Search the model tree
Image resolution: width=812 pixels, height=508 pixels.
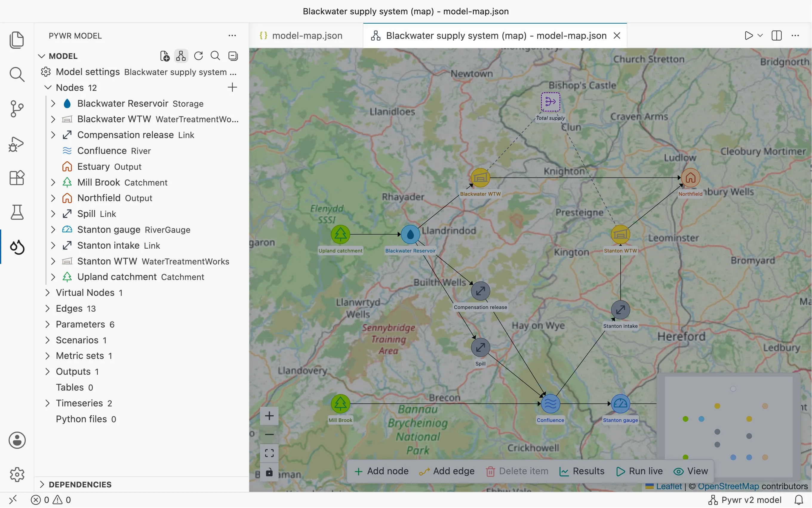click(x=216, y=56)
